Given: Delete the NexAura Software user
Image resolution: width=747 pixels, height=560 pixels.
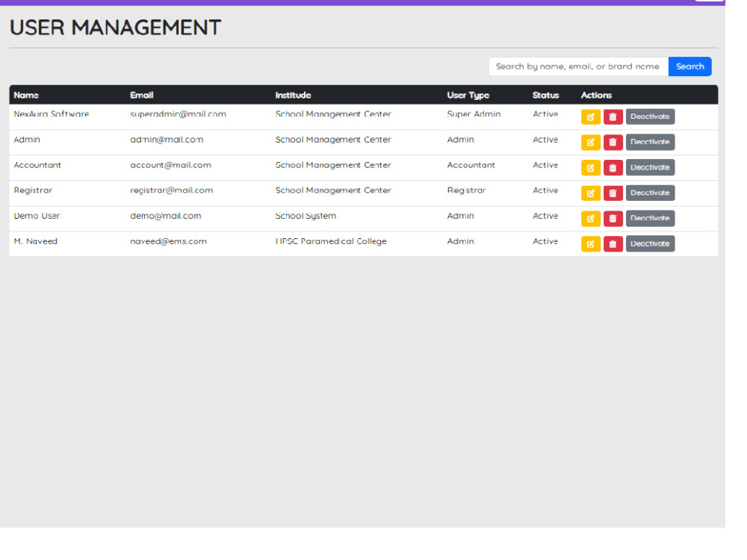Looking at the screenshot, I should coord(613,116).
